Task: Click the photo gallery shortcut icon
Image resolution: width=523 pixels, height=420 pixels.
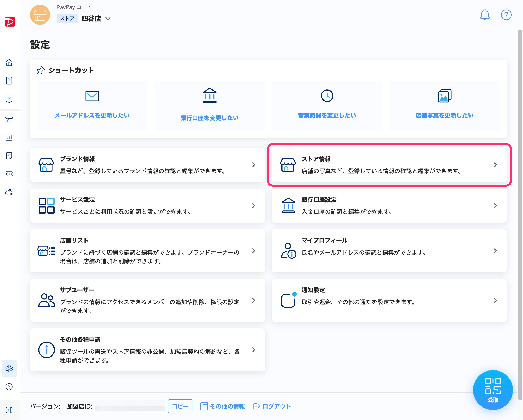Action: 445,96
